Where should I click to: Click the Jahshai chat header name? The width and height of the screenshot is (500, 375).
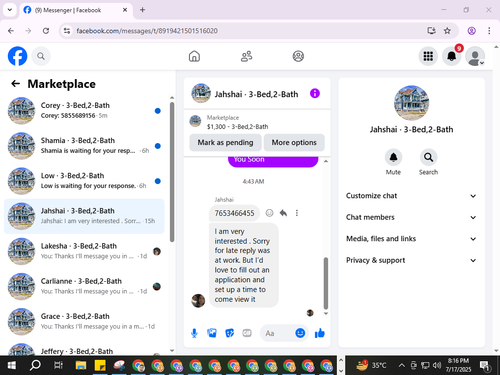tap(256, 94)
